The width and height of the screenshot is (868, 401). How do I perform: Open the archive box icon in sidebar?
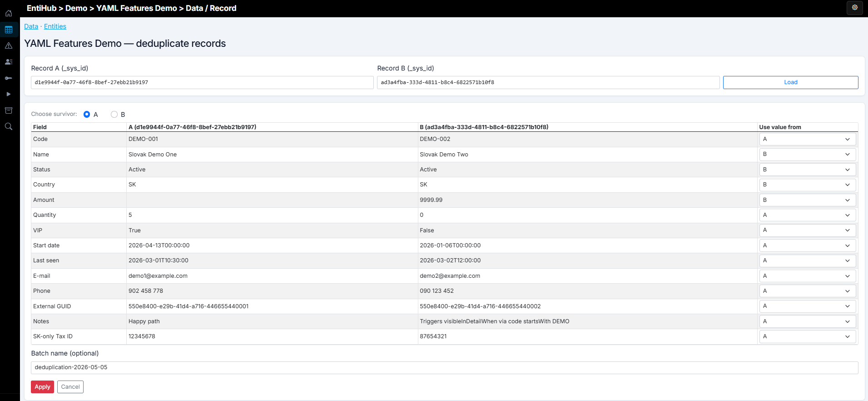click(x=9, y=110)
